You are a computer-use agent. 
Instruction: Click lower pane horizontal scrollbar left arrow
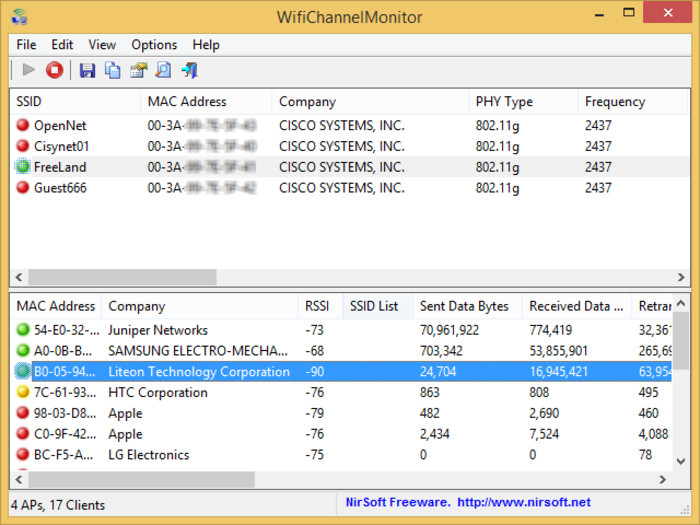point(19,479)
